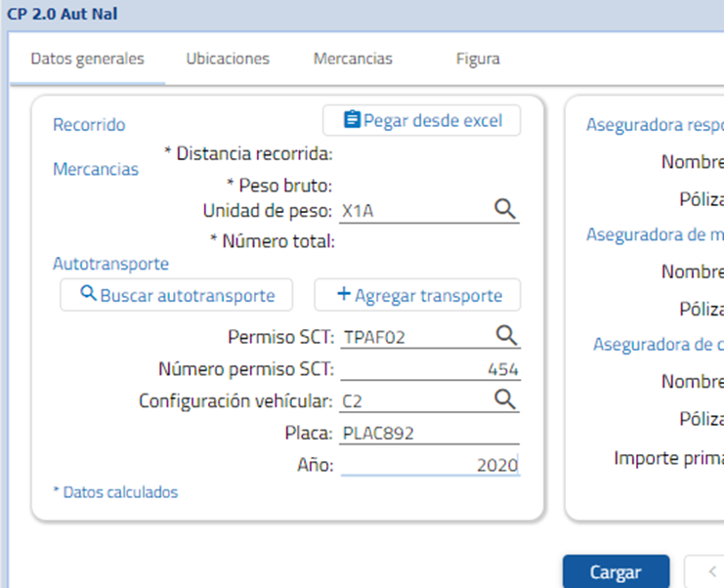
Task: Click the magnifier icon beside Permiso SCT
Action: point(505,335)
